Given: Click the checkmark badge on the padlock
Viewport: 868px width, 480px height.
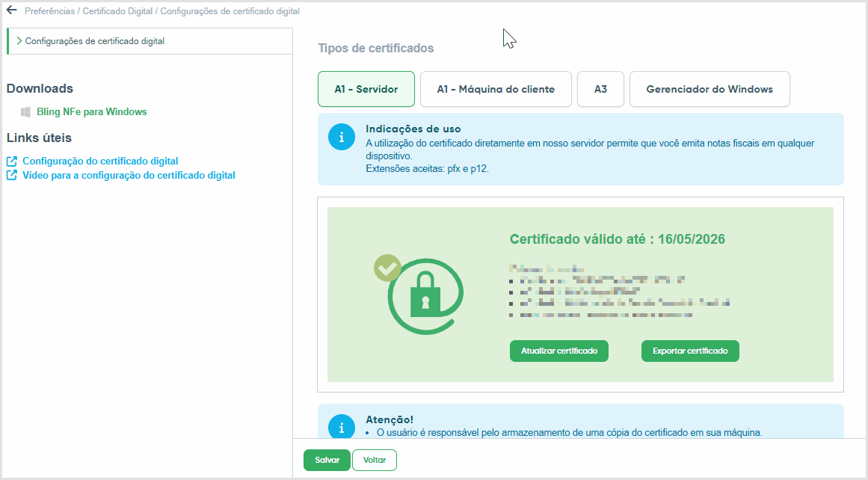Looking at the screenshot, I should pos(387,268).
